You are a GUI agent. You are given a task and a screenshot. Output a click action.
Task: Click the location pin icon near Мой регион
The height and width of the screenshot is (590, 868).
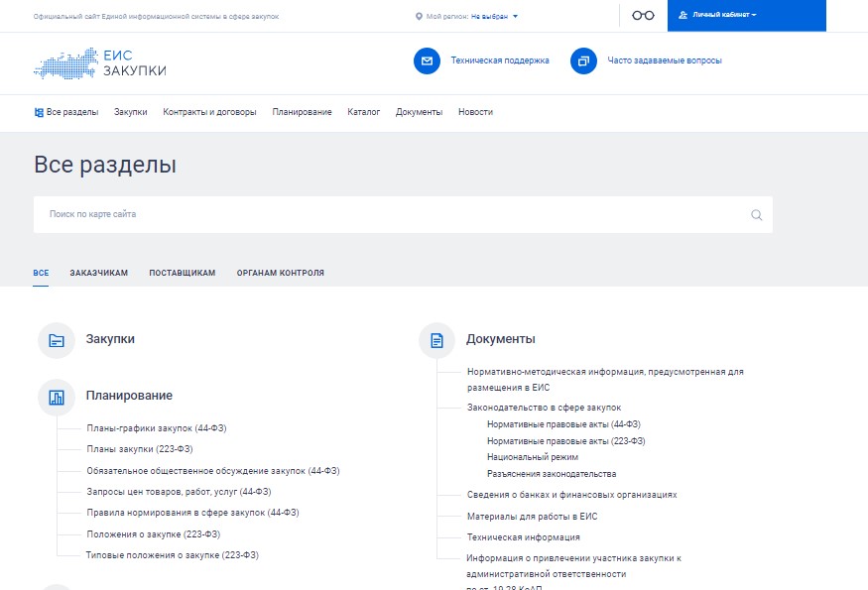pos(419,17)
